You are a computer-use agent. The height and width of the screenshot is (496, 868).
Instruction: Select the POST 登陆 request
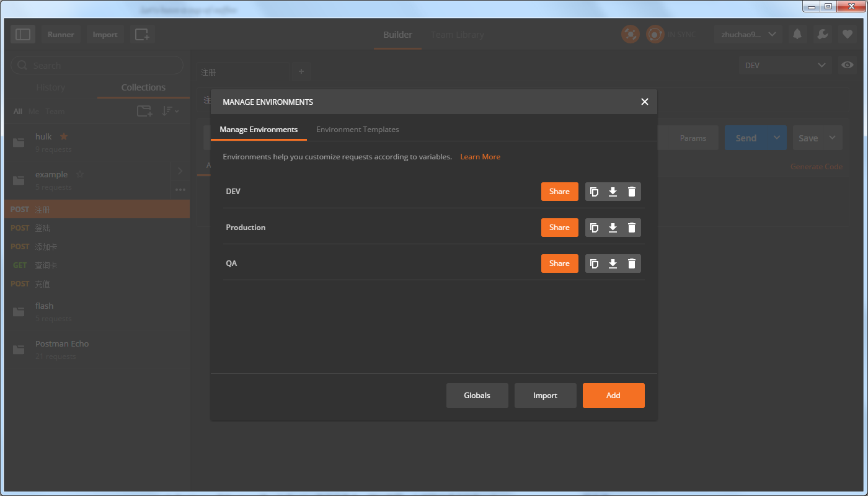click(x=97, y=228)
